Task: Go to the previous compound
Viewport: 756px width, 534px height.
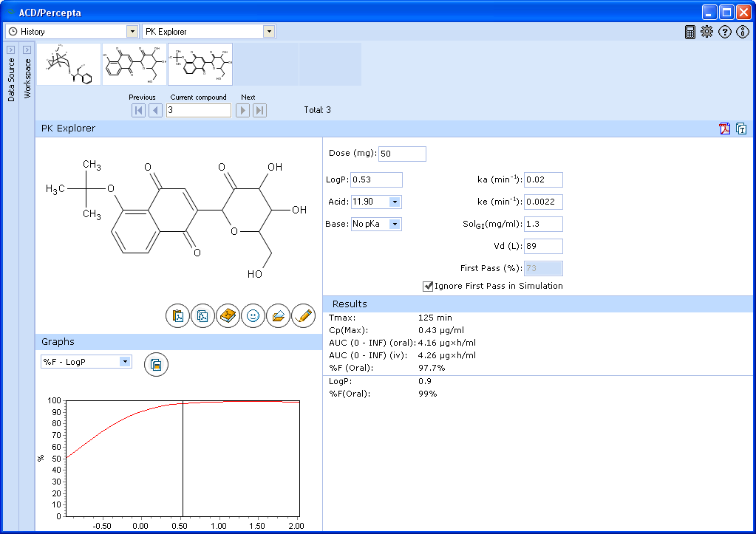Action: 155,110
